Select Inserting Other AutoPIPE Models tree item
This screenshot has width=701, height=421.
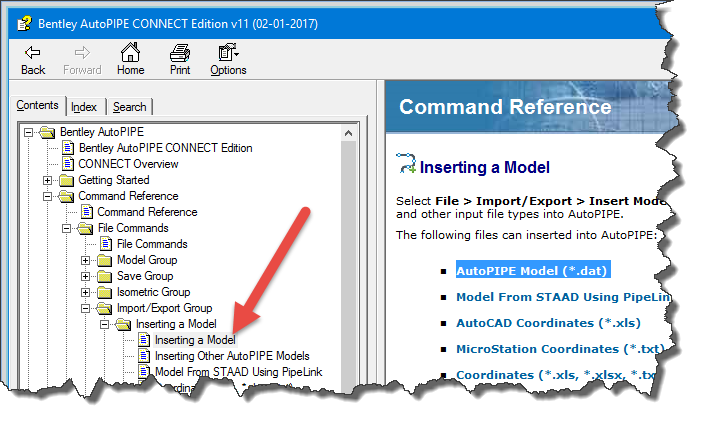232,356
